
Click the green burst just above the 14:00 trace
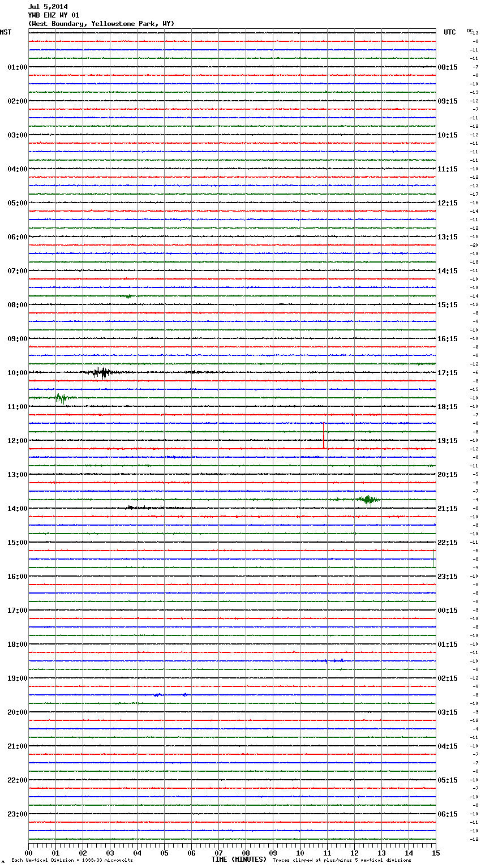point(368,500)
